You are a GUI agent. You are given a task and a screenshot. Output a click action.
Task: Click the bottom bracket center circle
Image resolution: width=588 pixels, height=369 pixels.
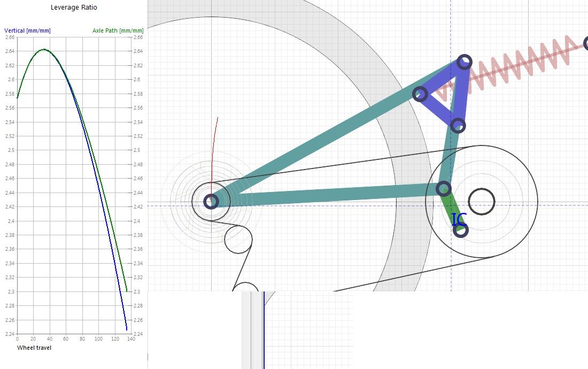[482, 202]
